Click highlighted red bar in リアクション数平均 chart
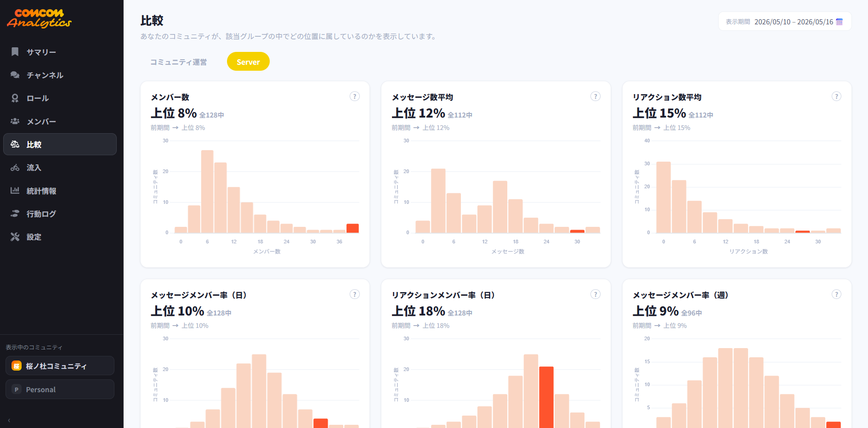 click(x=802, y=231)
